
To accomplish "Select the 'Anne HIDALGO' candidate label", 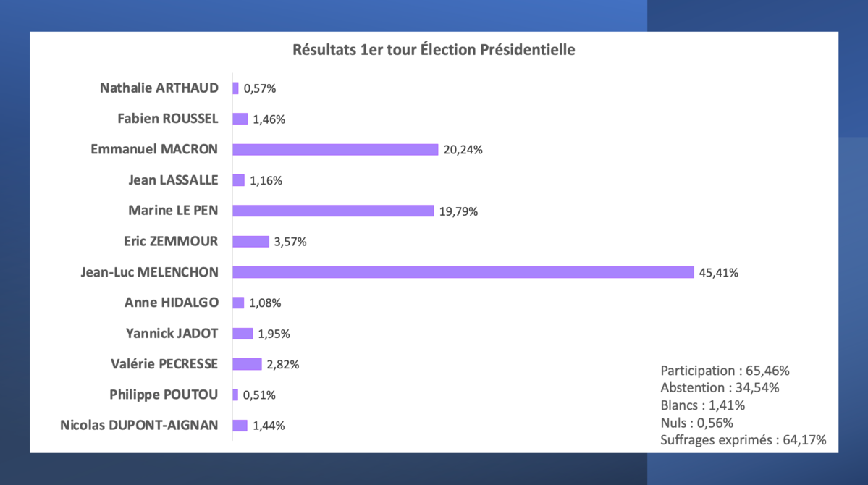I will [x=172, y=303].
